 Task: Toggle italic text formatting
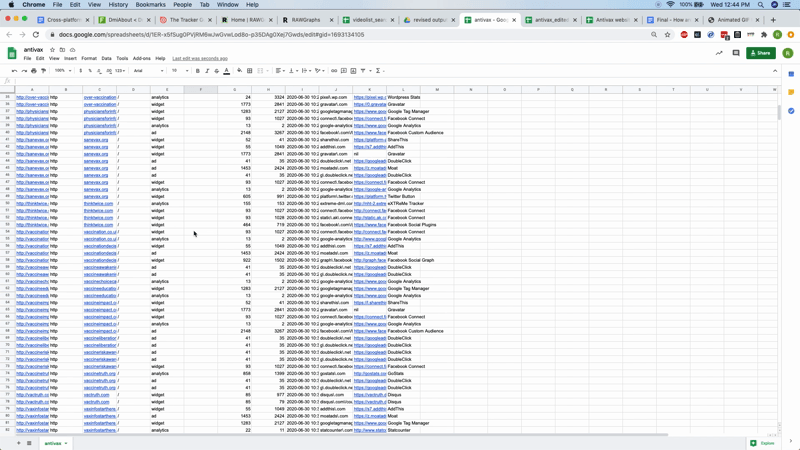[207, 71]
